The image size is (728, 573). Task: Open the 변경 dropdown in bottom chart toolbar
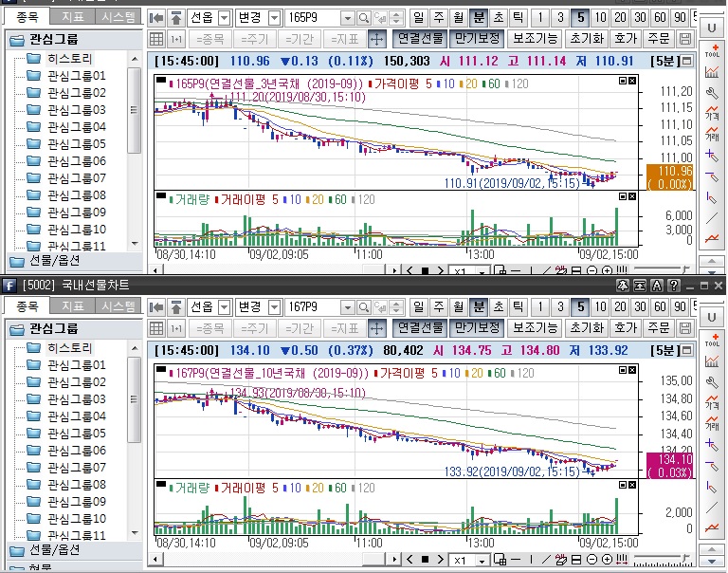click(x=273, y=307)
